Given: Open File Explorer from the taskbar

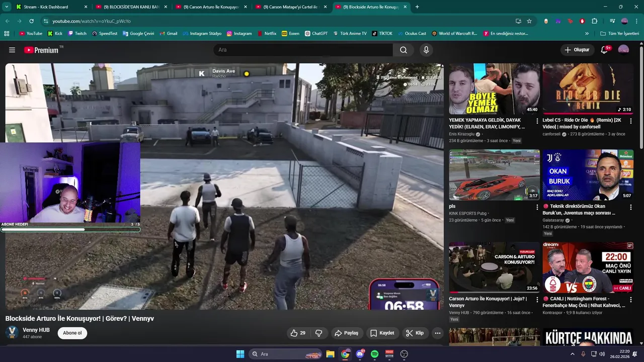Looking at the screenshot, I should [x=330, y=354].
